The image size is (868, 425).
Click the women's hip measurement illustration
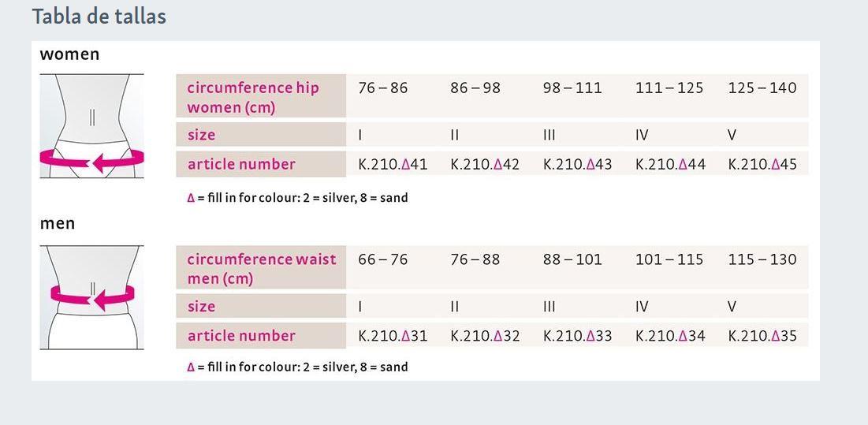[x=92, y=126]
